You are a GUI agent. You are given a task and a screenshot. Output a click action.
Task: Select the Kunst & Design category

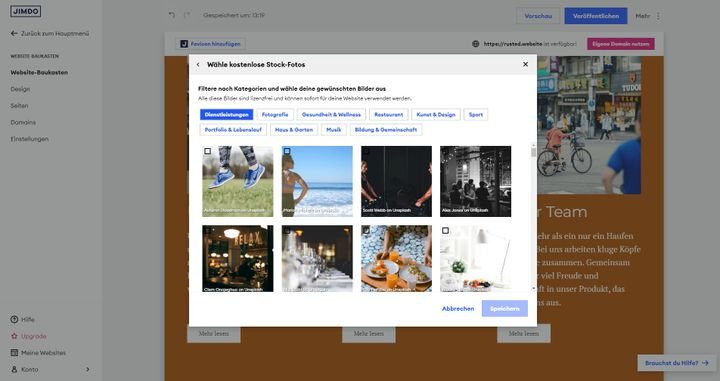coord(436,115)
